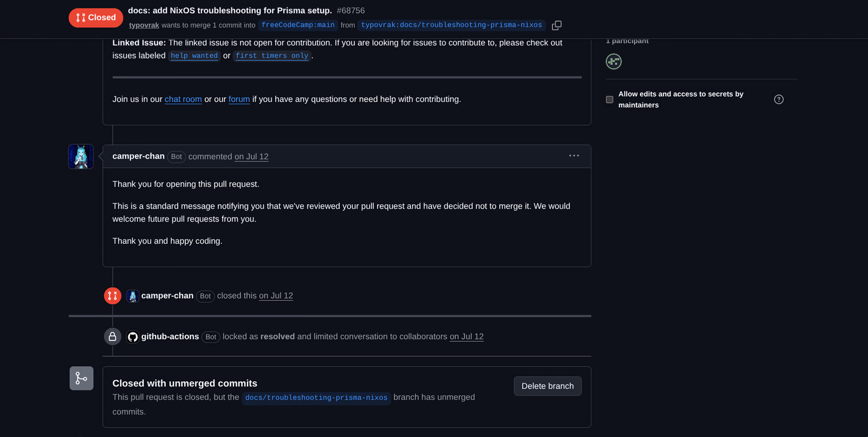The width and height of the screenshot is (868, 437).
Task: Click the lock event icon
Action: coord(113,337)
